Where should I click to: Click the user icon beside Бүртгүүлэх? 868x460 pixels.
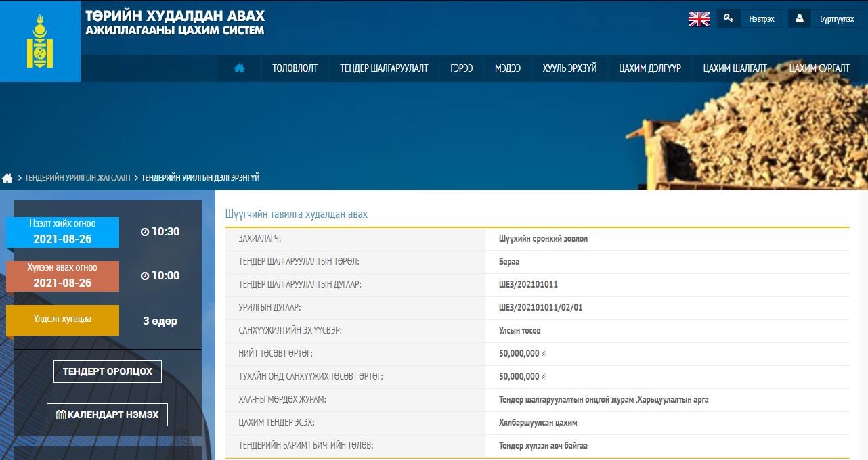point(799,18)
